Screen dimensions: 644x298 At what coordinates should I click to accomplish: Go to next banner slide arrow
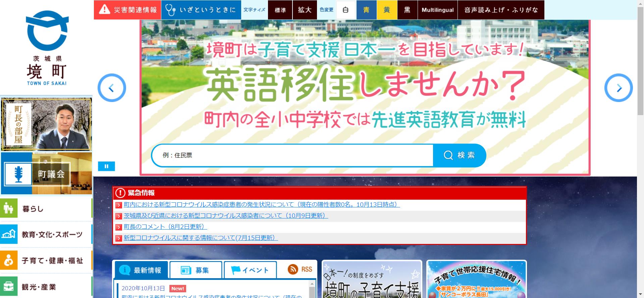619,88
